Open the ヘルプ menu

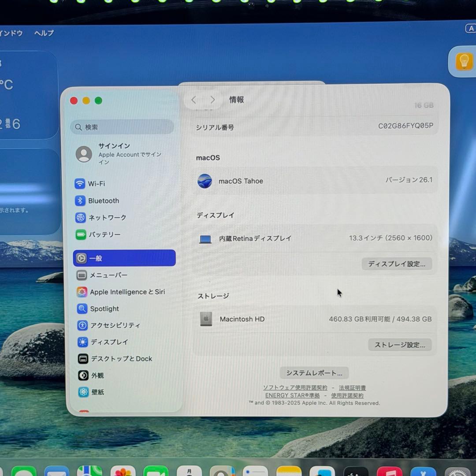pyautogui.click(x=43, y=33)
